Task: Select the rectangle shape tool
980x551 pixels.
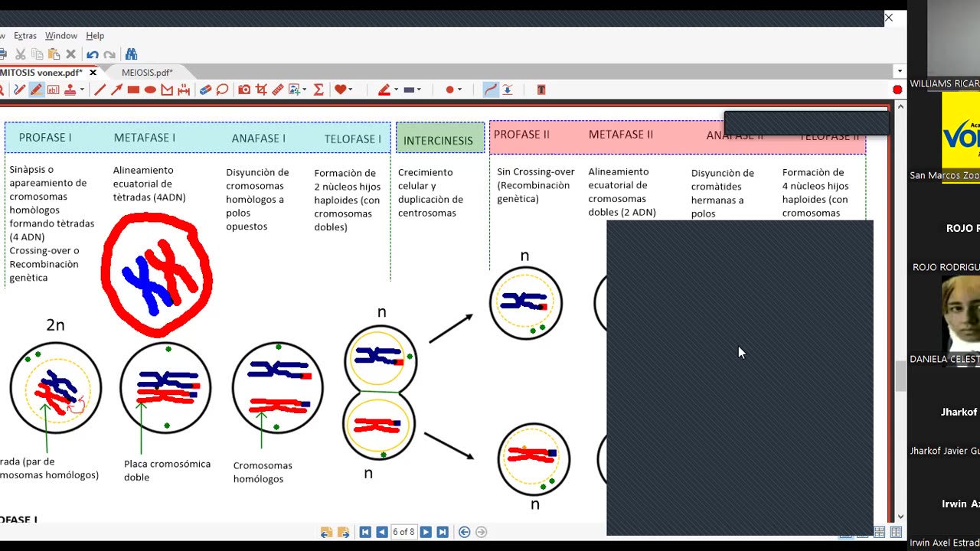Action: [x=133, y=90]
